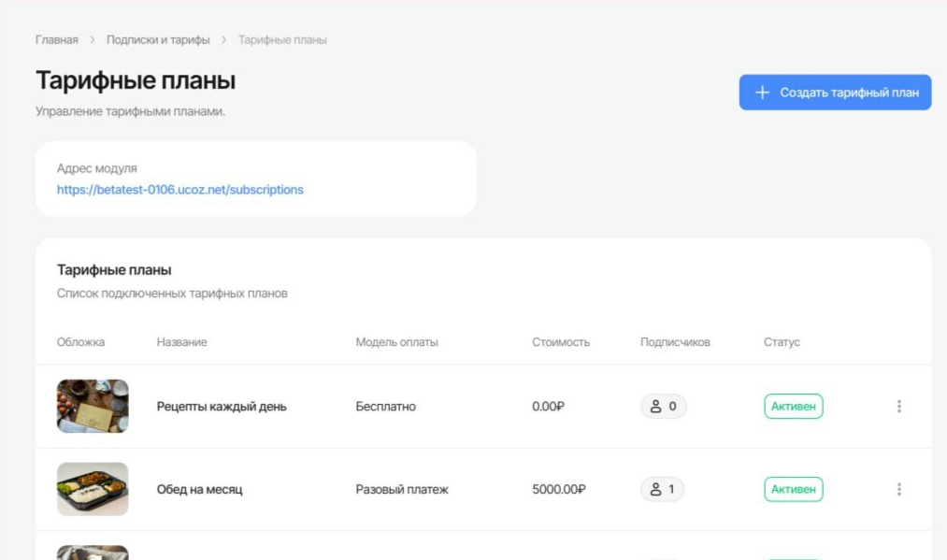Click the Тарифные планы breadcrumb item
The image size is (947, 560).
pyautogui.click(x=282, y=40)
